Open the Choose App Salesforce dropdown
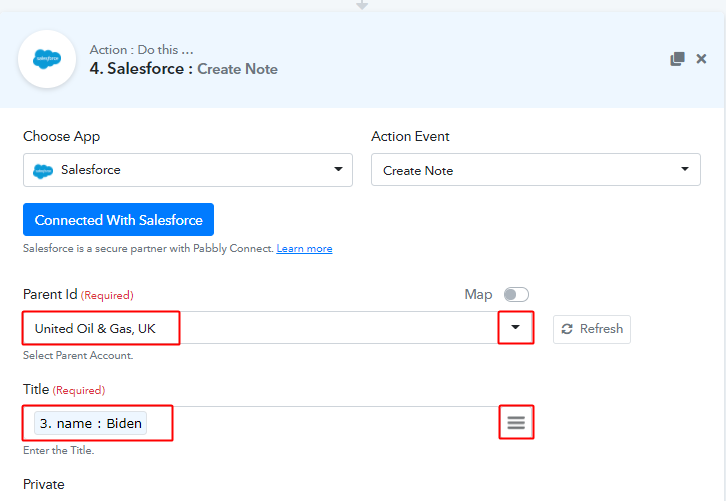 188,170
